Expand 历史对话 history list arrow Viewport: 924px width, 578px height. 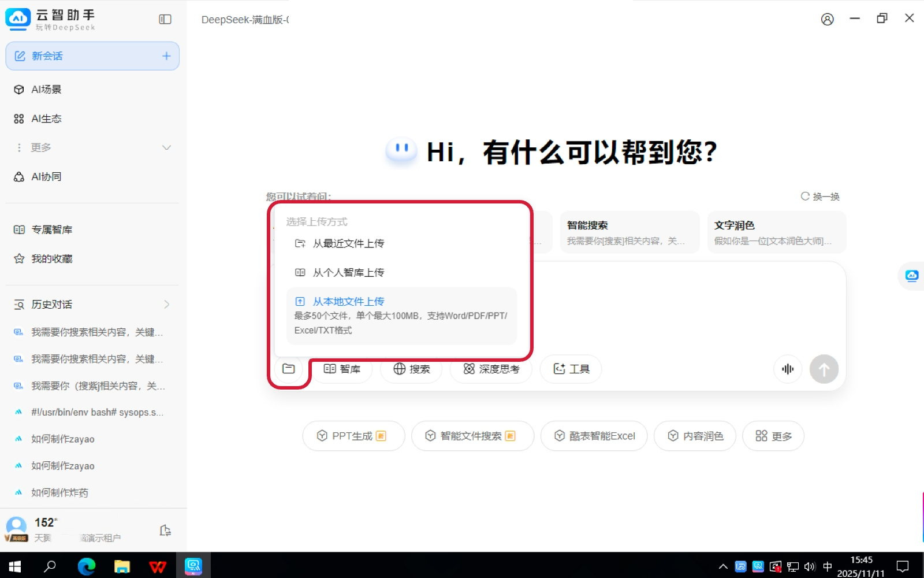click(166, 305)
